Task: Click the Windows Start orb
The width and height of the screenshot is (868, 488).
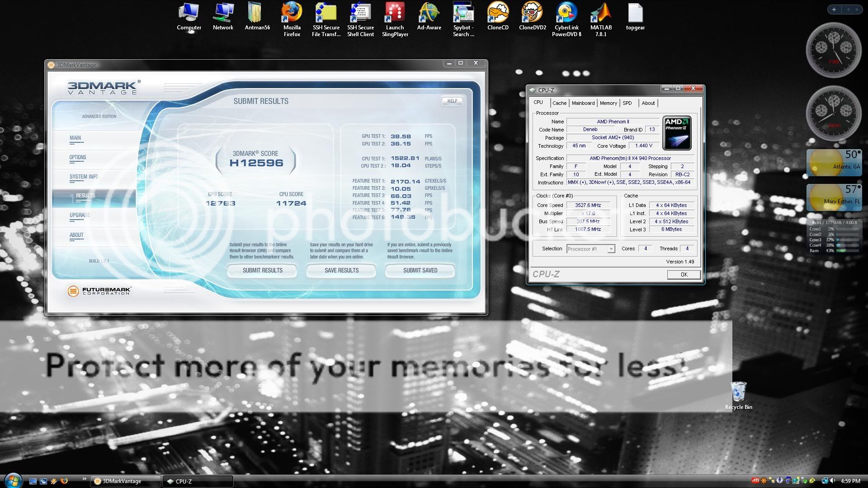Action: (x=13, y=480)
